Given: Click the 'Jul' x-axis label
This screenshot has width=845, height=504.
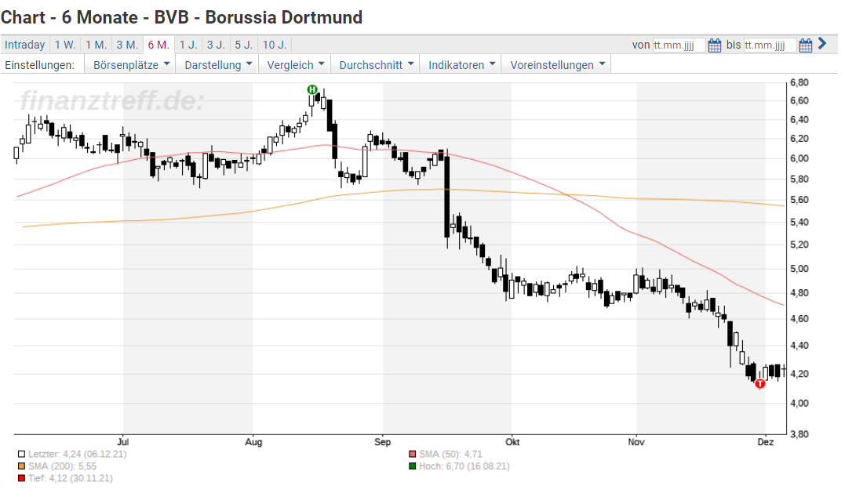Looking at the screenshot, I should coord(123,442).
